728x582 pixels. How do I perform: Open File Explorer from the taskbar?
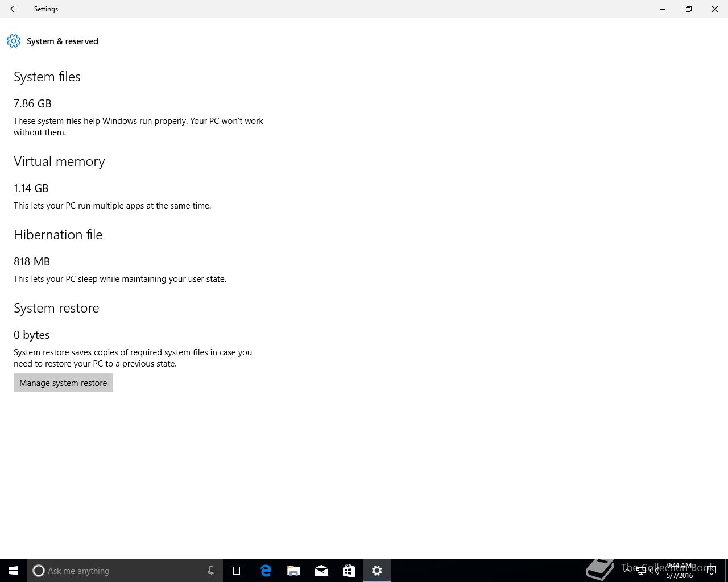click(x=293, y=571)
